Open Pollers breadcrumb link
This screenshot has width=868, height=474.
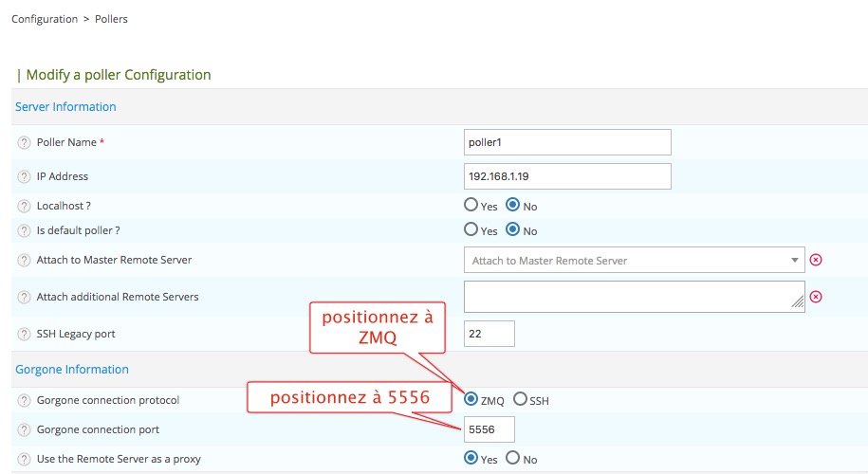point(111,19)
